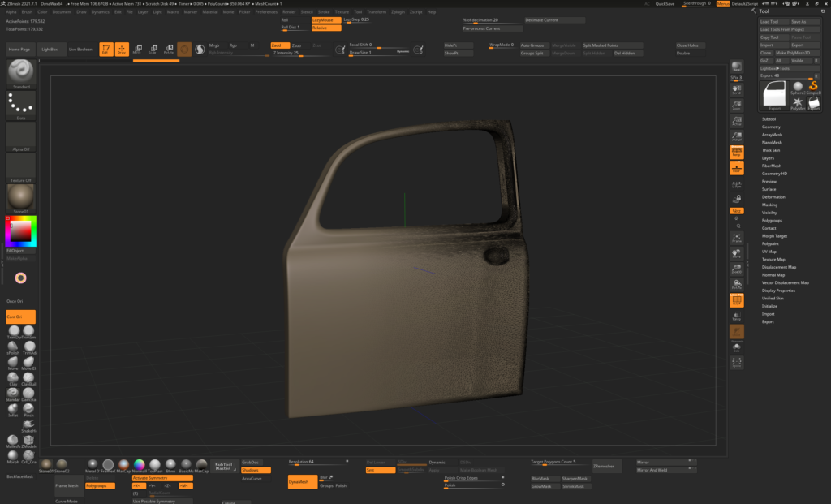Open the Zplugin menu
Screen dimensions: 831x504
click(x=400, y=11)
